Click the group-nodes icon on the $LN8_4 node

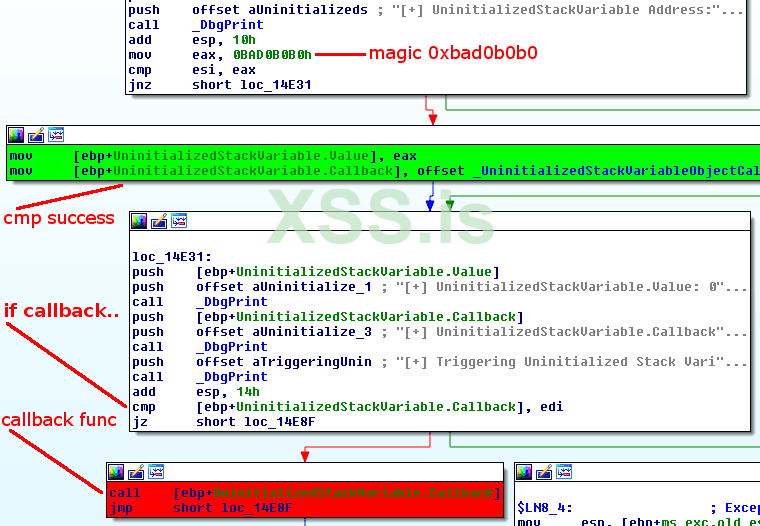564,472
